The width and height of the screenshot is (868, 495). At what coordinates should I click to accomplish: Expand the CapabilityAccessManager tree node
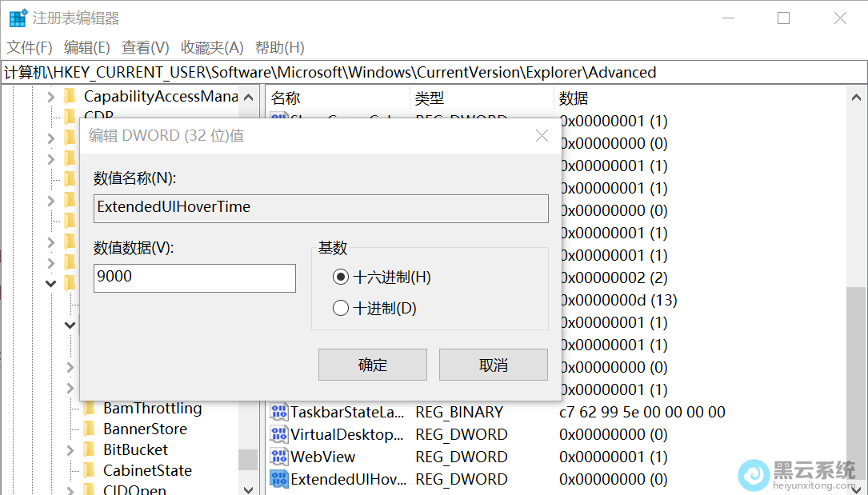50,97
